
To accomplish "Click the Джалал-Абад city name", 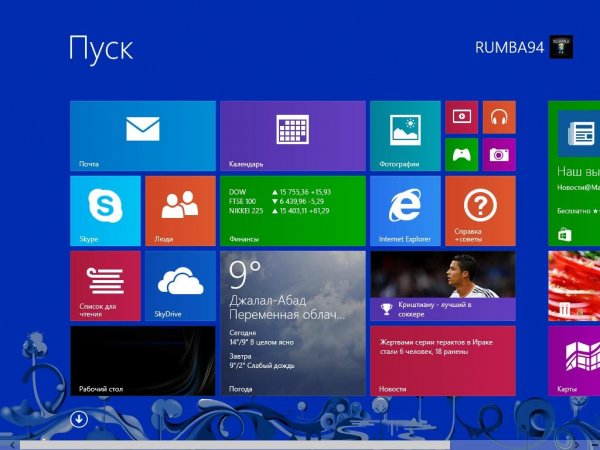I will click(268, 300).
